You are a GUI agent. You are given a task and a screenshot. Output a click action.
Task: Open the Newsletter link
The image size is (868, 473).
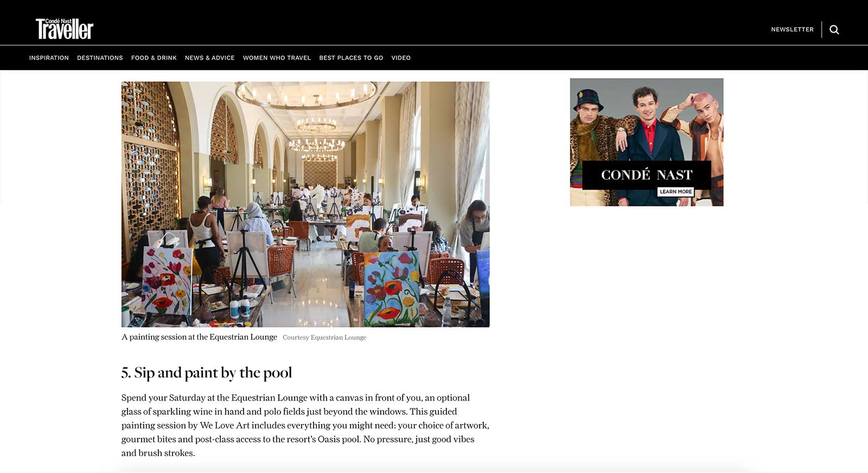[792, 29]
